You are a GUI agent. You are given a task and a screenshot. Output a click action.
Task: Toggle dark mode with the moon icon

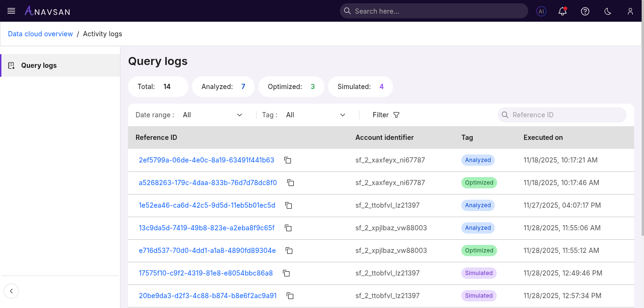[x=607, y=11]
